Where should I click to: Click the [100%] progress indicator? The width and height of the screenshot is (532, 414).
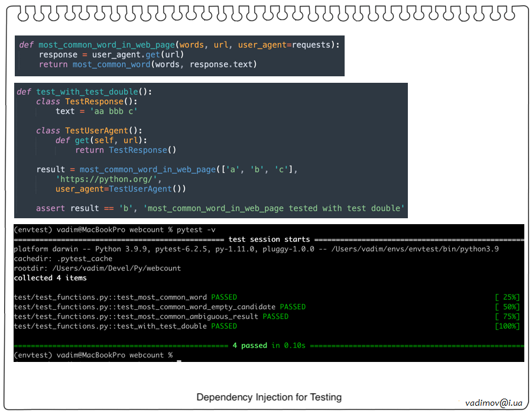coord(508,326)
